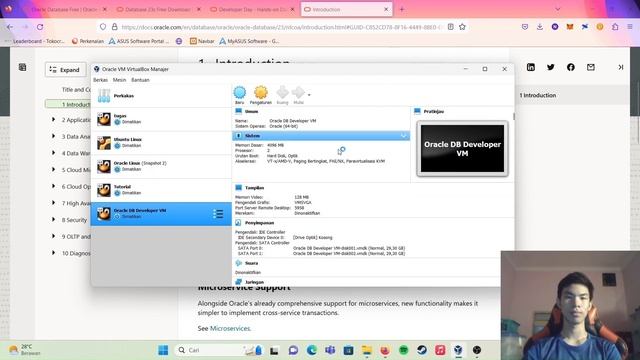Click the Buang (discard) arrow icon
Image resolution: width=640 pixels, height=360 pixels.
282,93
